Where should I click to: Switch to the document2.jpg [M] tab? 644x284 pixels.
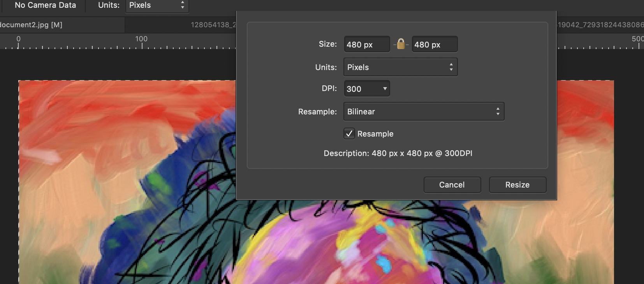[62, 25]
